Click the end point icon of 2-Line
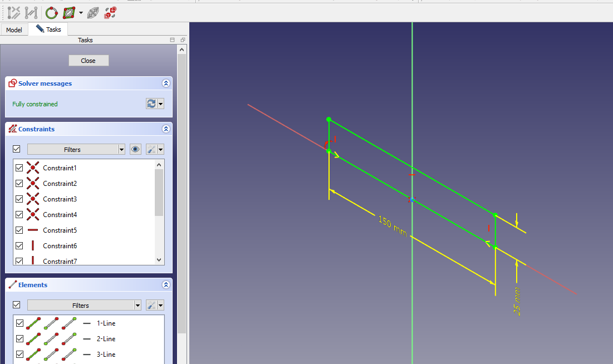This screenshot has height=364, width=613. click(69, 339)
